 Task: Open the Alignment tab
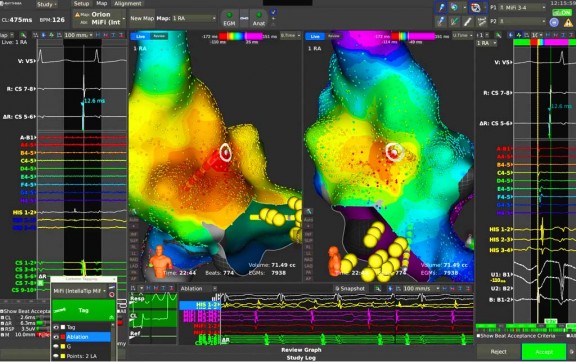tap(128, 3)
